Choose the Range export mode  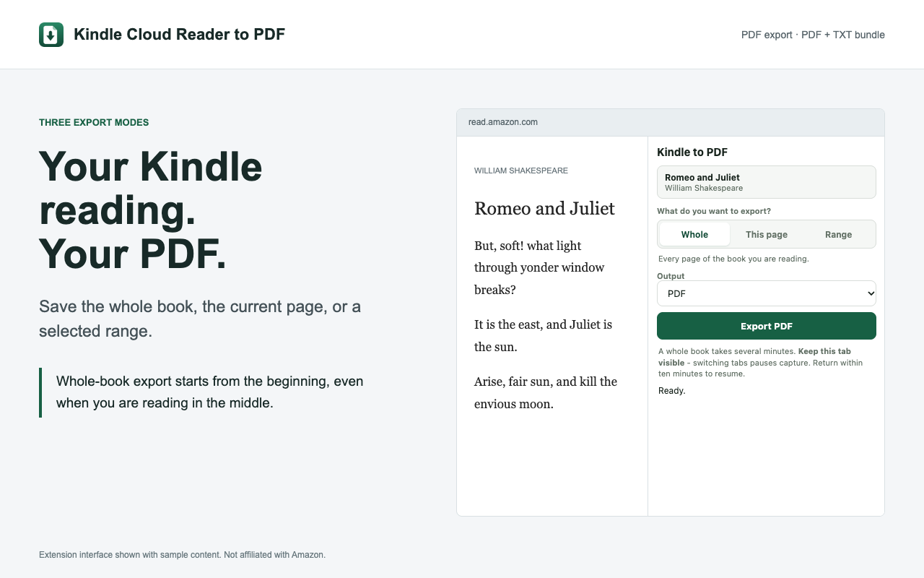(838, 234)
